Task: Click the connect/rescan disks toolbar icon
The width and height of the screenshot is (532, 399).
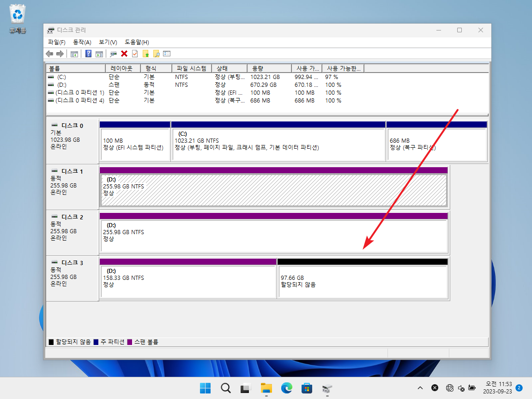Action: click(113, 54)
